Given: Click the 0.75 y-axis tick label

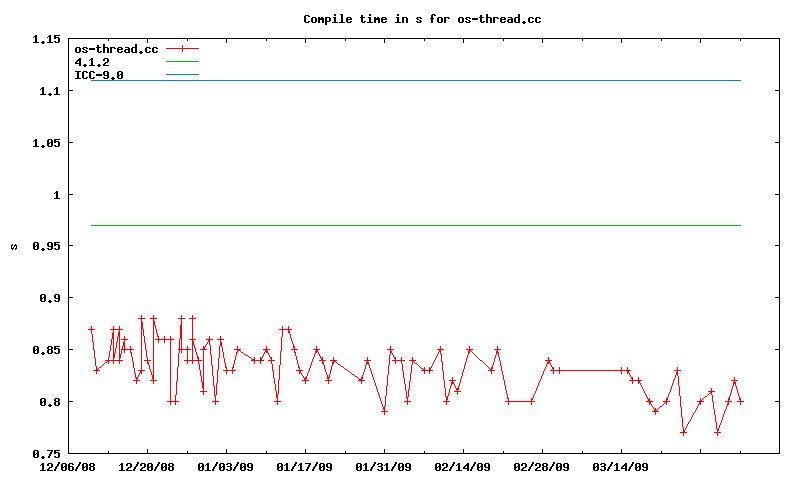Looking at the screenshot, I should click(x=46, y=453).
